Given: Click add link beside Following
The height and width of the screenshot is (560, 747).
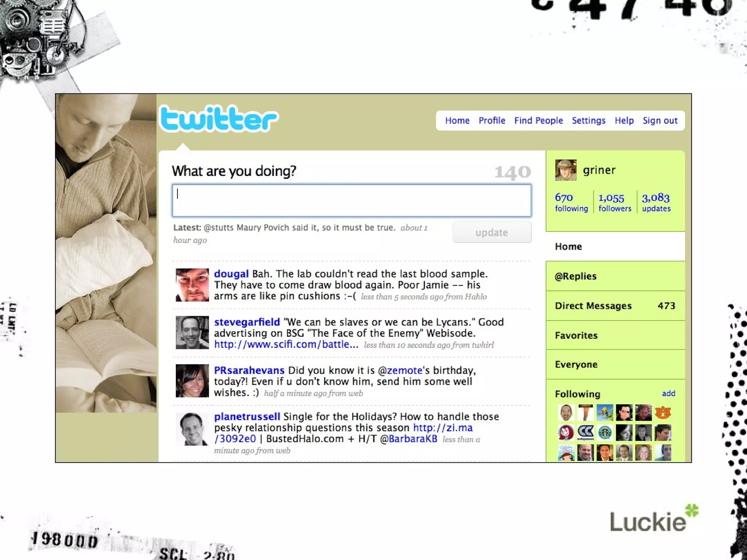Looking at the screenshot, I should coord(669,393).
